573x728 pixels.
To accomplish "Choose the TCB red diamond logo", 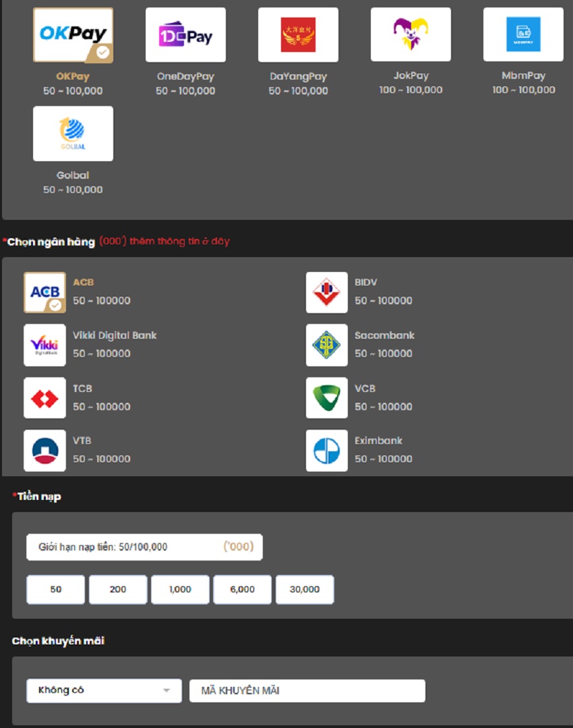I will (x=44, y=398).
